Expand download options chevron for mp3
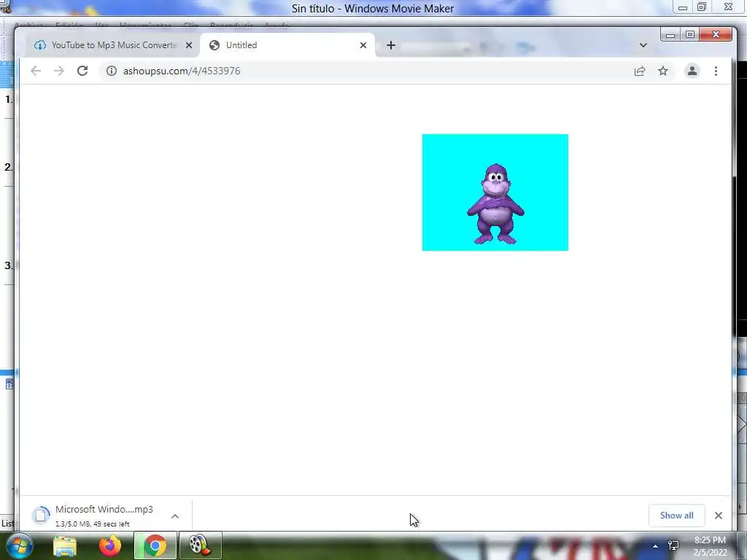This screenshot has width=747, height=560. [x=175, y=516]
